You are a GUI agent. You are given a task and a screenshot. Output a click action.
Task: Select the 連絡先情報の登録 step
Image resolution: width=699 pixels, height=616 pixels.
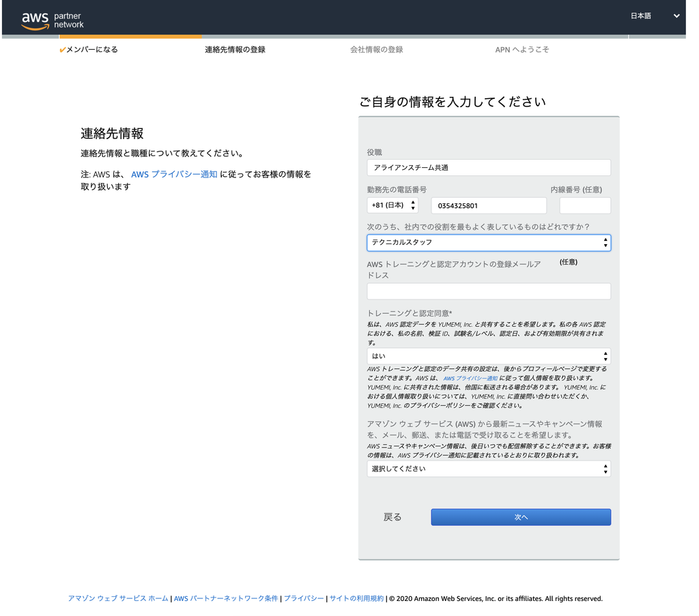point(235,50)
